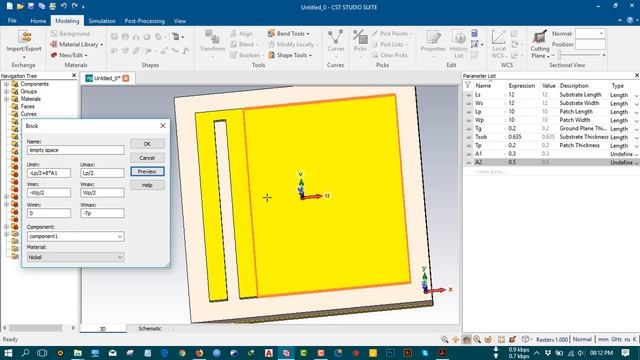Click the Name column header
Viewport: 640px width, 360px height.
(x=483, y=86)
